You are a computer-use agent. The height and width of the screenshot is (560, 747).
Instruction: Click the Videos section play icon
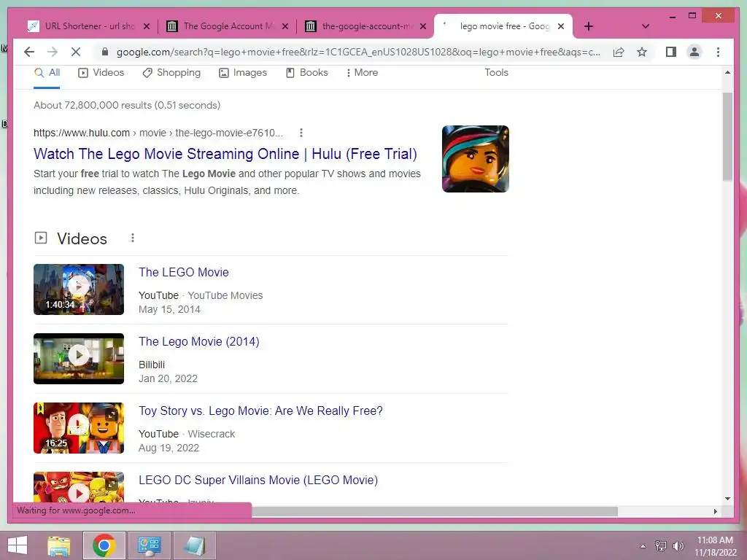[x=41, y=238]
